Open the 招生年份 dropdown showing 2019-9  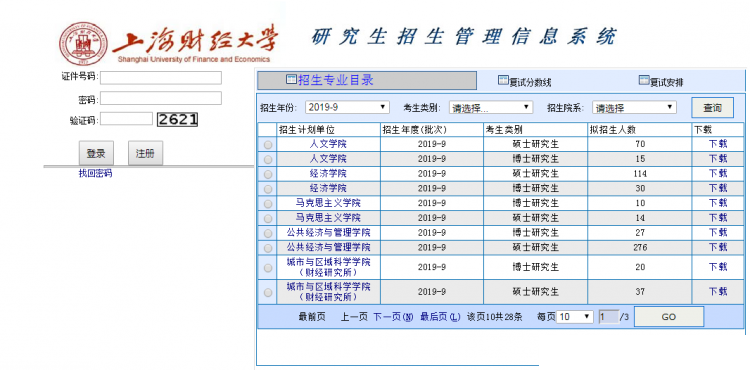pyautogui.click(x=347, y=107)
